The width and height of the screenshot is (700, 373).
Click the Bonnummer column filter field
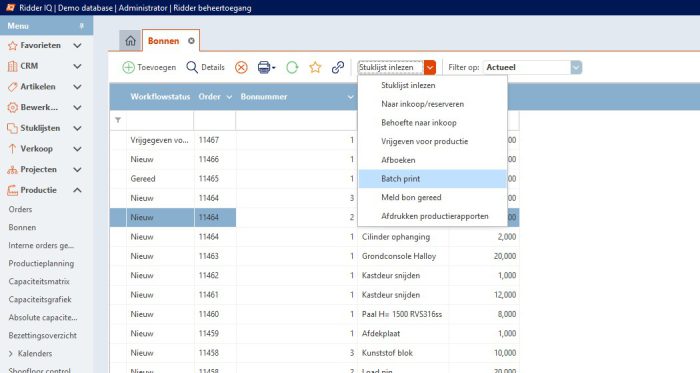tap(296, 120)
